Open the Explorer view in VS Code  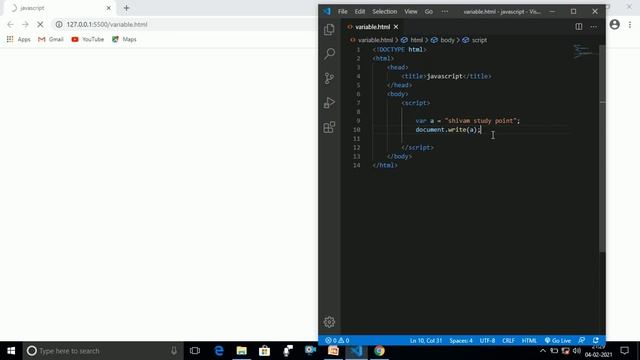pos(329,29)
